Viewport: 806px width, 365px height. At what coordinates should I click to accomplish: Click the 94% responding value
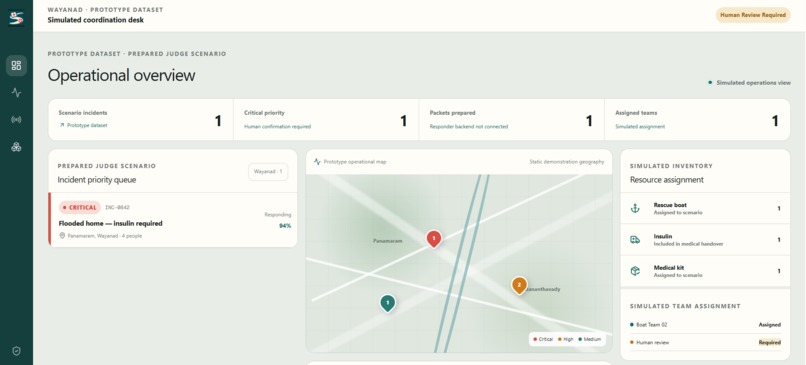[x=285, y=226]
